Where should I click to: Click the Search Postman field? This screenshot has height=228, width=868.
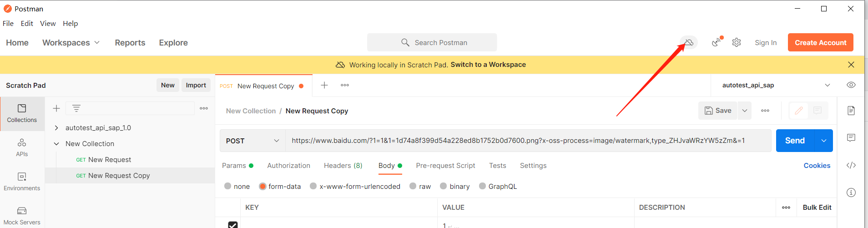(432, 42)
